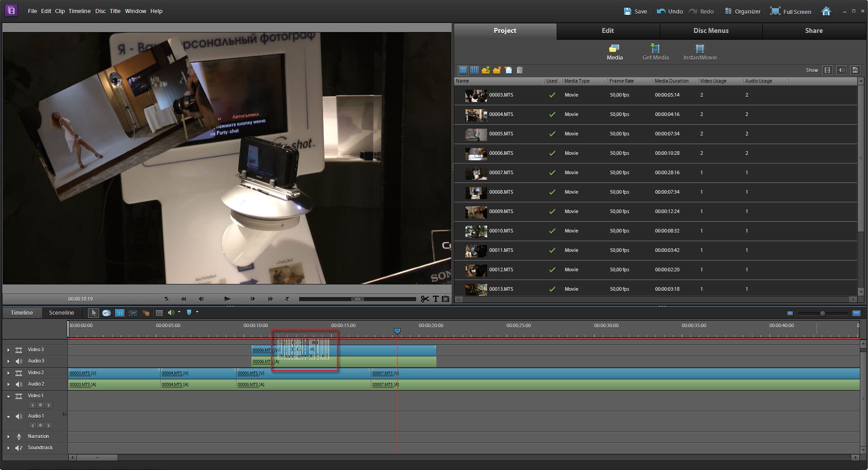Viewport: 868px width, 470px height.
Task: Select the Time Stretch tool
Action: click(106, 313)
